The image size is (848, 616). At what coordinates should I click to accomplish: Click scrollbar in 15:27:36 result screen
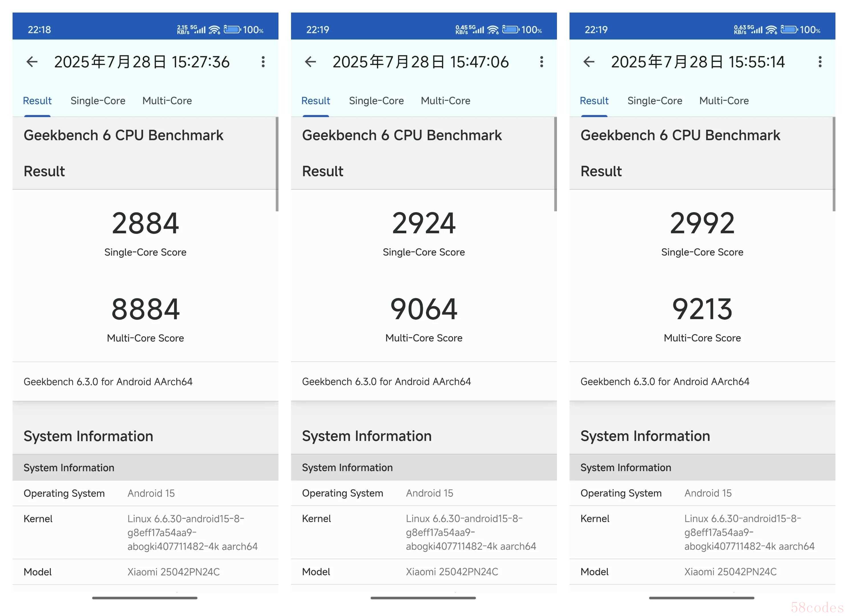(x=277, y=164)
